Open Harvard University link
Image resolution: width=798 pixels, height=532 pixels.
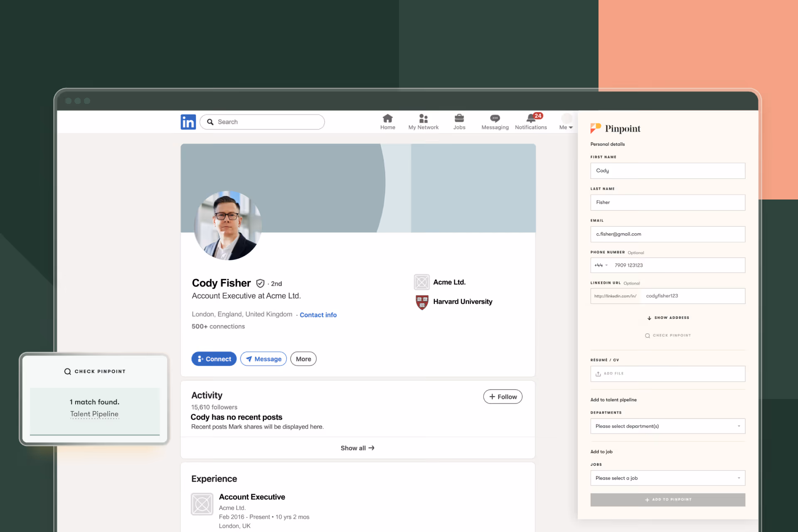click(x=463, y=302)
